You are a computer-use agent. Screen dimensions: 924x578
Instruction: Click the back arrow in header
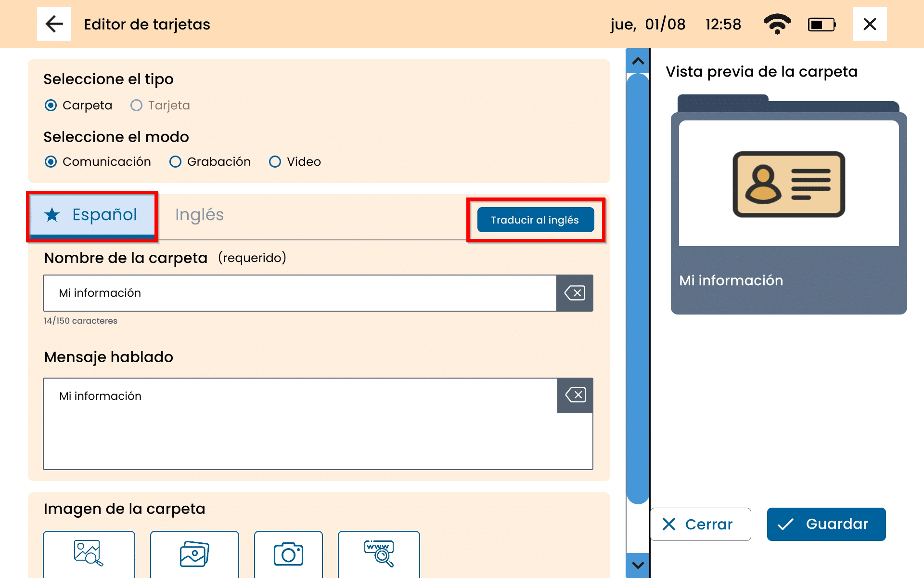point(54,24)
